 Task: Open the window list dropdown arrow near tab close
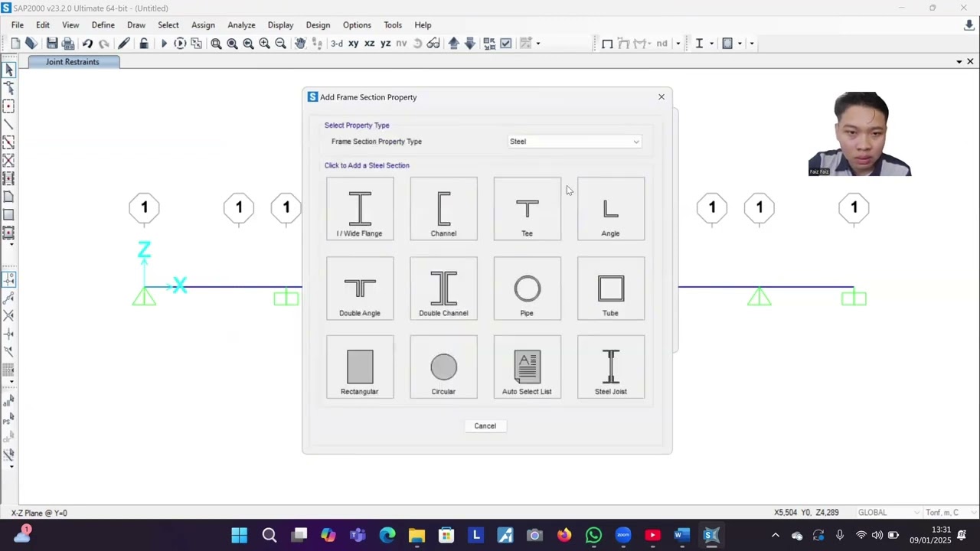(959, 62)
